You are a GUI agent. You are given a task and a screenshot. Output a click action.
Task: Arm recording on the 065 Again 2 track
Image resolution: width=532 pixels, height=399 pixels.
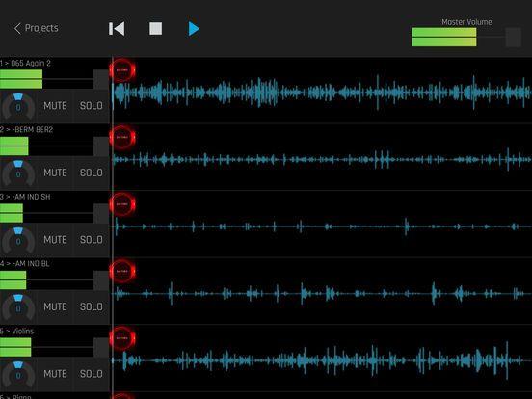coord(122,70)
